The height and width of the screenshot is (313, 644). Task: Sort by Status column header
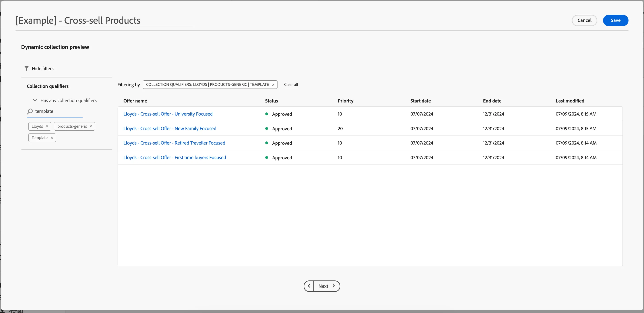click(x=272, y=101)
